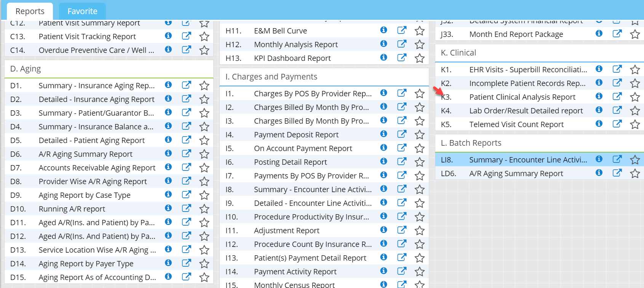Show info for Payment Deposit Report
The image size is (644, 288).
[x=384, y=134]
